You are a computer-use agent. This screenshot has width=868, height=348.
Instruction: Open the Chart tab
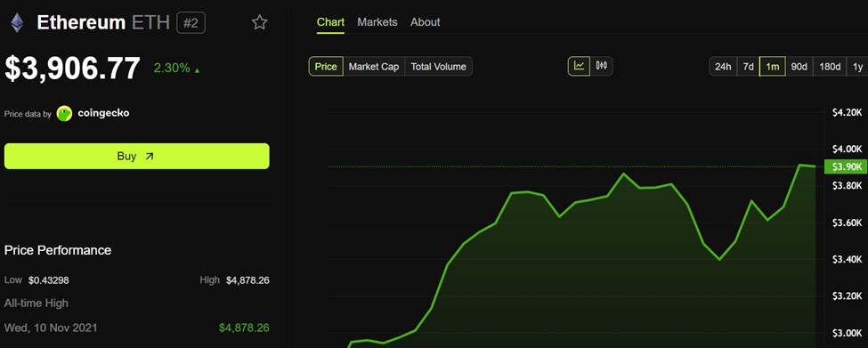click(330, 22)
